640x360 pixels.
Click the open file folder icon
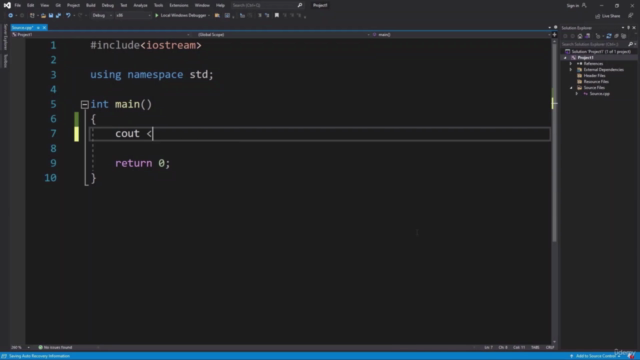(43, 16)
